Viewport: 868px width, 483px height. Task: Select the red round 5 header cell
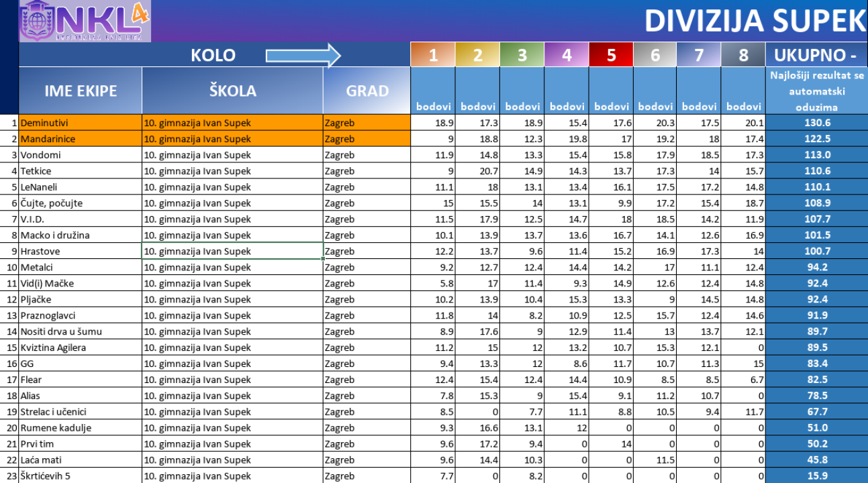point(611,55)
